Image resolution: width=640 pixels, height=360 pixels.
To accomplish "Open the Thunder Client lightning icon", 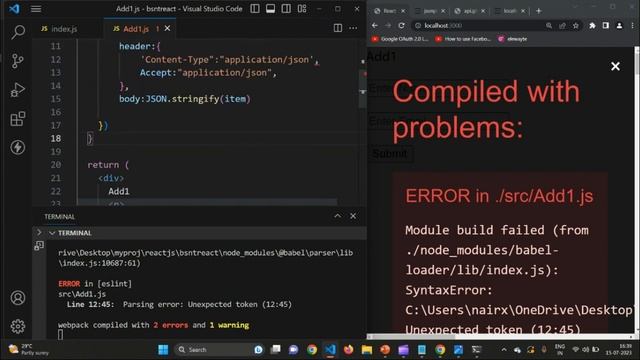I will point(18,147).
